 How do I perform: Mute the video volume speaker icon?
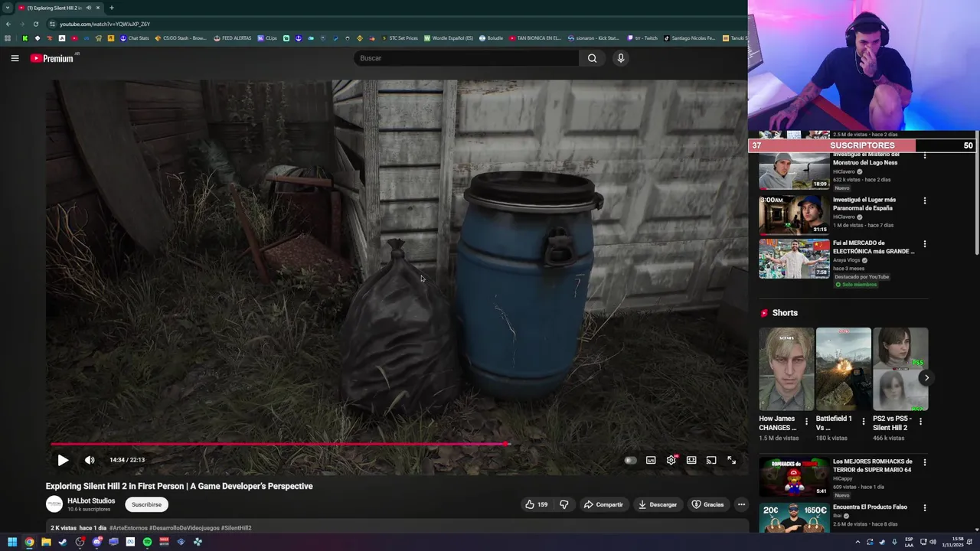pyautogui.click(x=90, y=460)
